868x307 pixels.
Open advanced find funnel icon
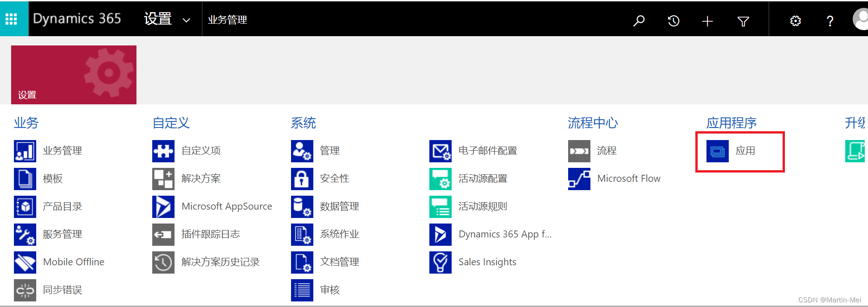tap(743, 21)
